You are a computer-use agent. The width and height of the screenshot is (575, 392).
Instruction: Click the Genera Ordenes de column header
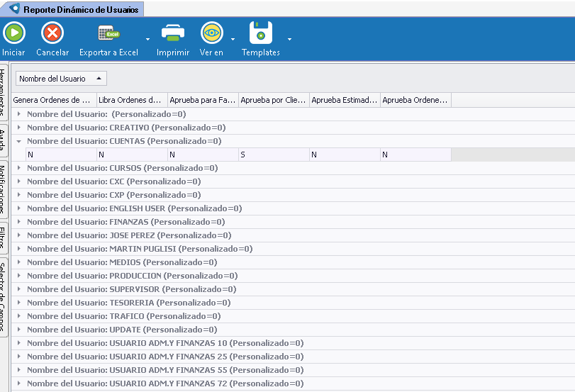click(54, 100)
